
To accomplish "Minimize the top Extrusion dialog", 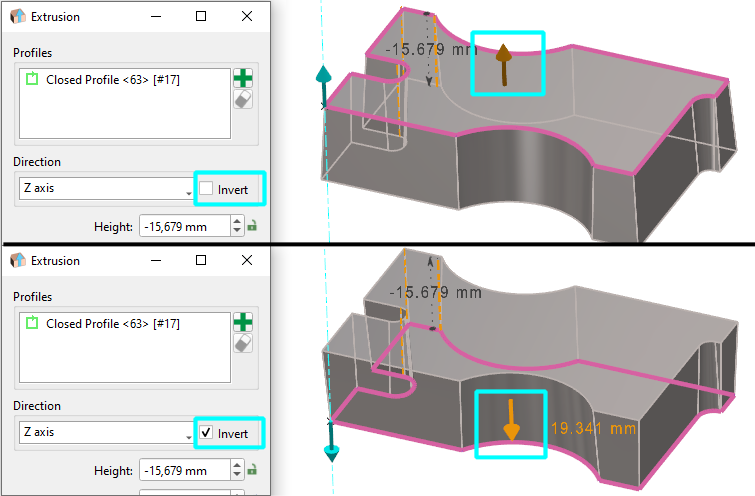I will [156, 16].
